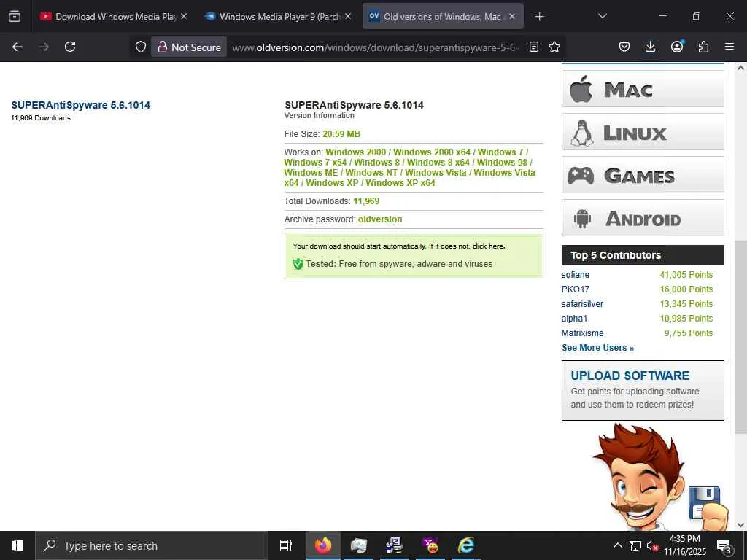This screenshot has width=747, height=560.
Task: Open the Android software category
Action: coord(643,217)
